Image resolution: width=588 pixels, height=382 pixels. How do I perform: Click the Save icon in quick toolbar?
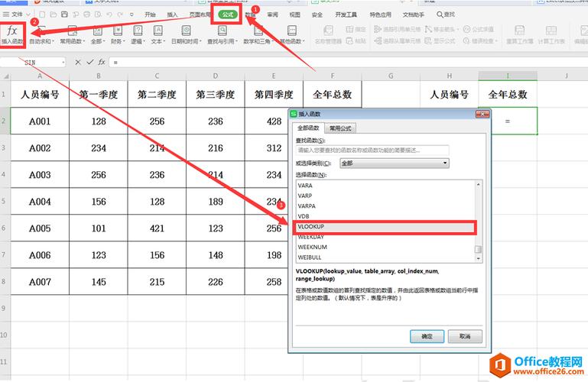point(64,15)
